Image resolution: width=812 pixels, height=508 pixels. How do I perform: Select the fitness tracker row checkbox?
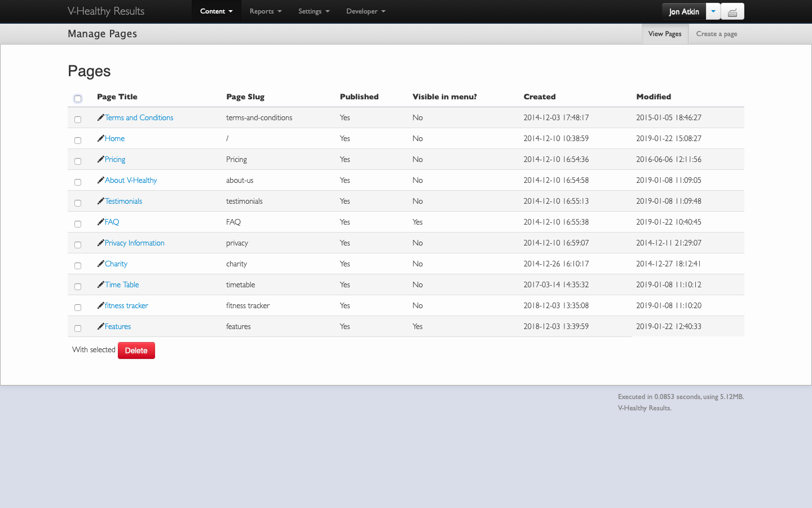tap(78, 308)
